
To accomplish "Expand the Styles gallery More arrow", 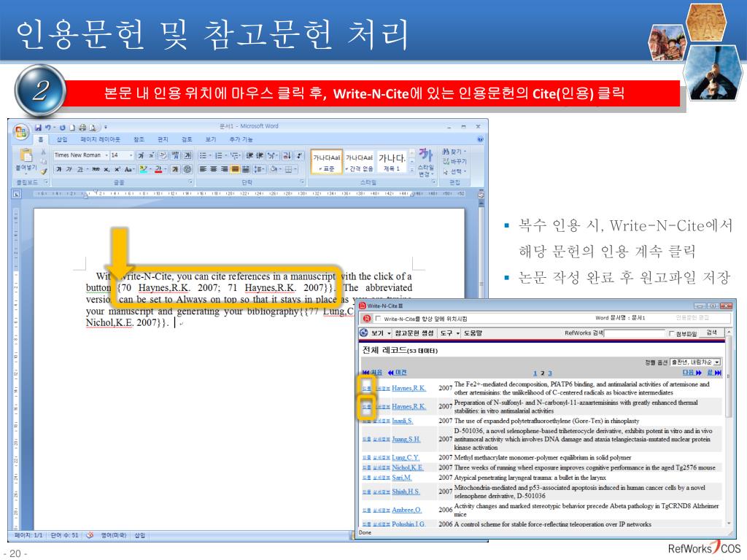I will (412, 169).
